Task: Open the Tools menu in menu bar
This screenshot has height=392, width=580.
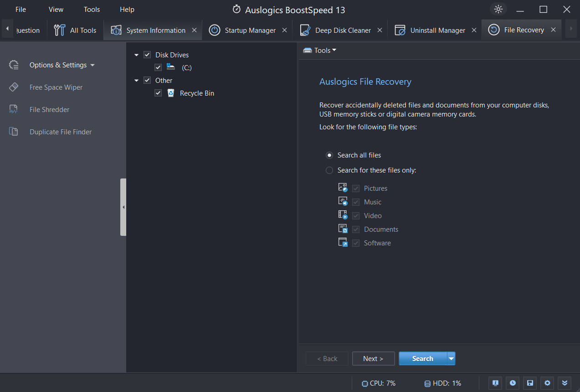Action: pyautogui.click(x=92, y=9)
